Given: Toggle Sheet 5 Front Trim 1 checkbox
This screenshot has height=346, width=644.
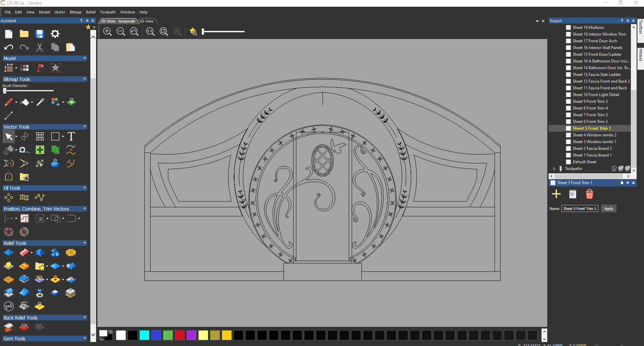Looking at the screenshot, I should coord(568,128).
